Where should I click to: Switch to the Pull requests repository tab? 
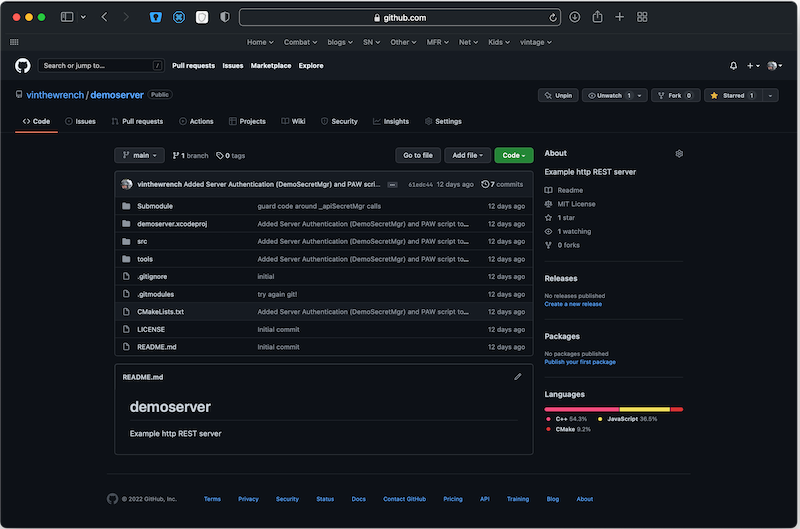pyautogui.click(x=137, y=121)
